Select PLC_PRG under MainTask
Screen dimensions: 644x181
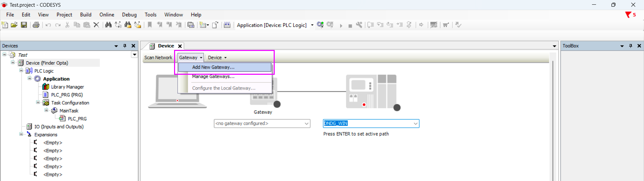[77, 119]
